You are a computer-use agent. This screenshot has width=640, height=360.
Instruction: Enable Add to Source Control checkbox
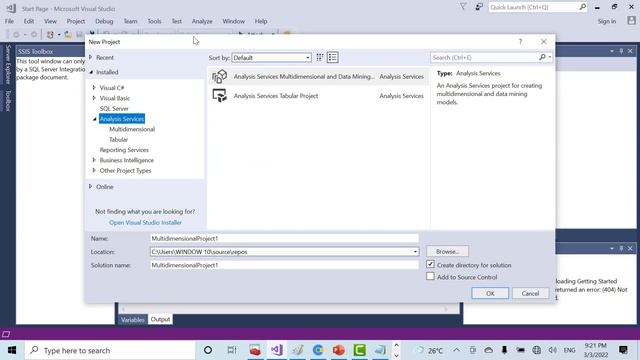(x=430, y=276)
